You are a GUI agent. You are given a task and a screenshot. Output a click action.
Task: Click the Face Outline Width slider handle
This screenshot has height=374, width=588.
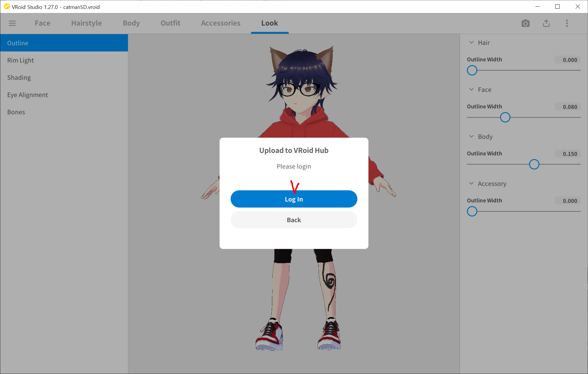(x=505, y=117)
